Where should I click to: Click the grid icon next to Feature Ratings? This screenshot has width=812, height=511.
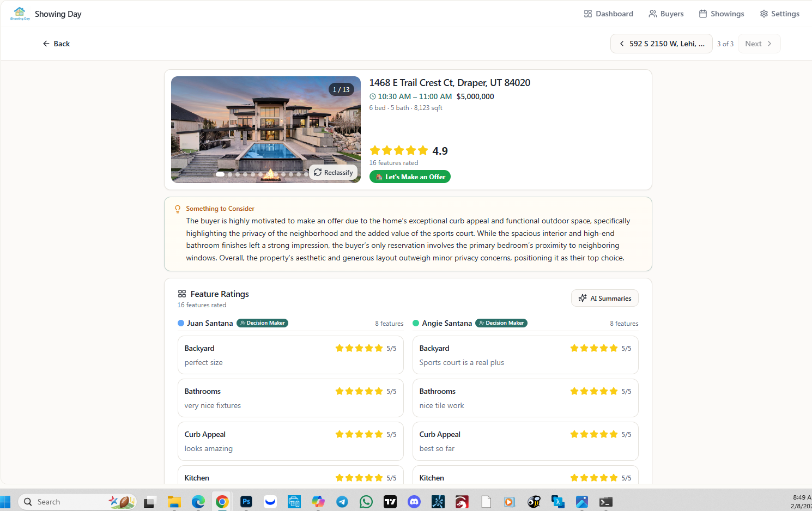click(182, 294)
